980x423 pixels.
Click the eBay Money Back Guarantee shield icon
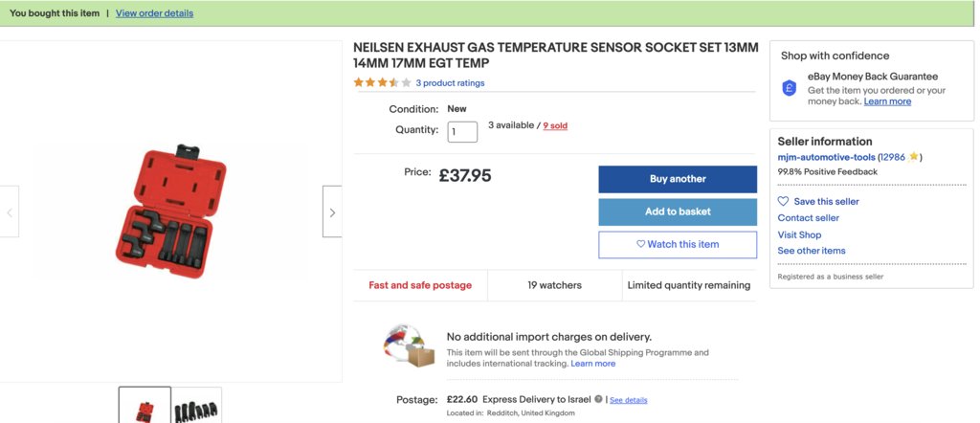(790, 88)
